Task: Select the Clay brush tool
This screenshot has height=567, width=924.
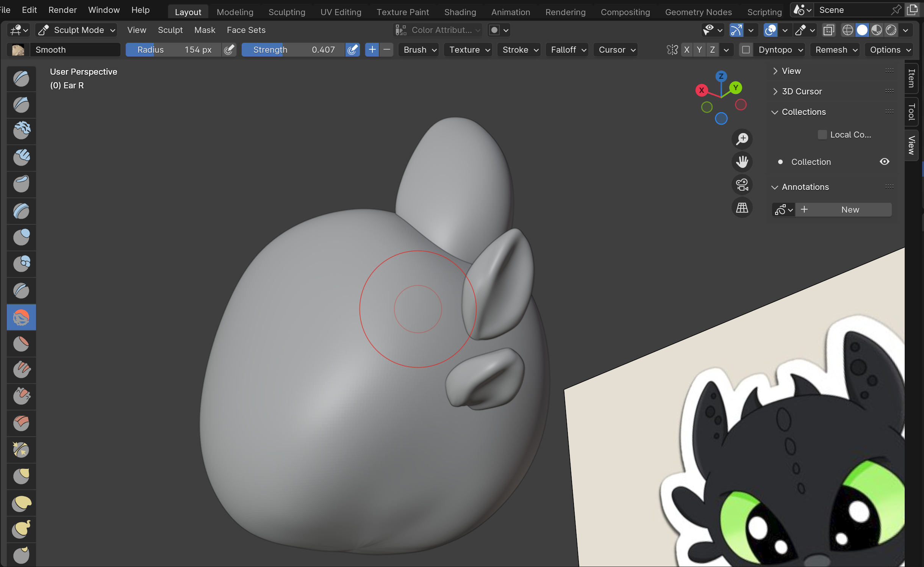Action: 21,132
